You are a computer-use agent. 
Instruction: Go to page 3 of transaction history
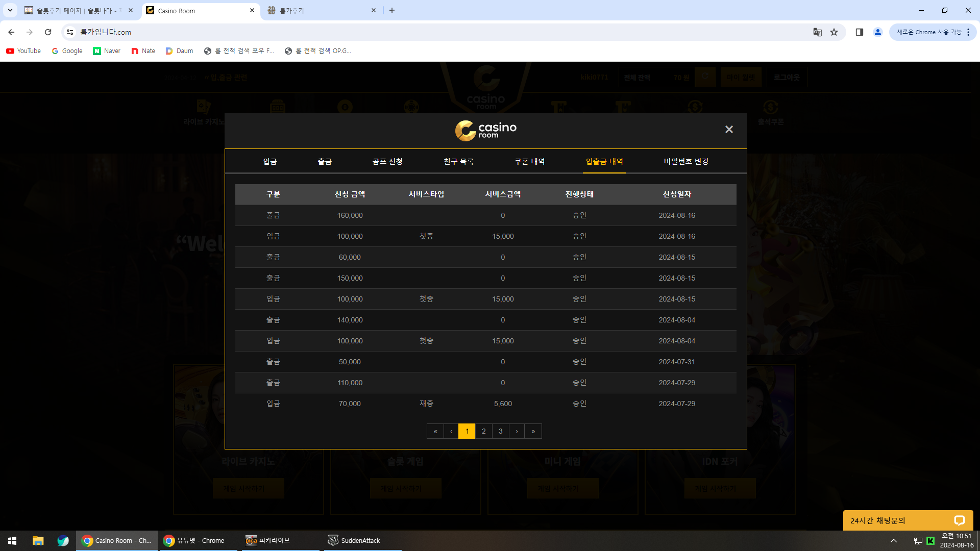click(x=501, y=431)
